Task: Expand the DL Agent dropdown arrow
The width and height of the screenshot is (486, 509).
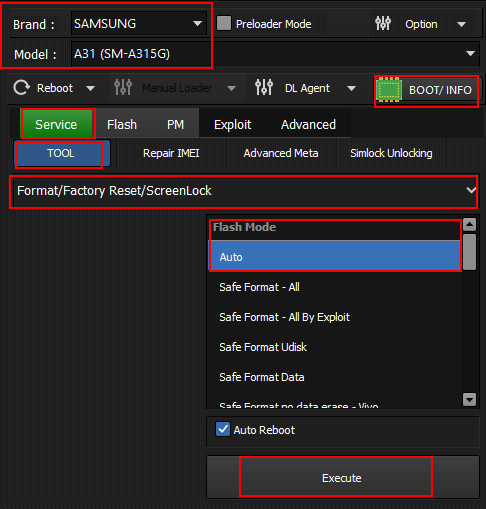Action: (351, 89)
